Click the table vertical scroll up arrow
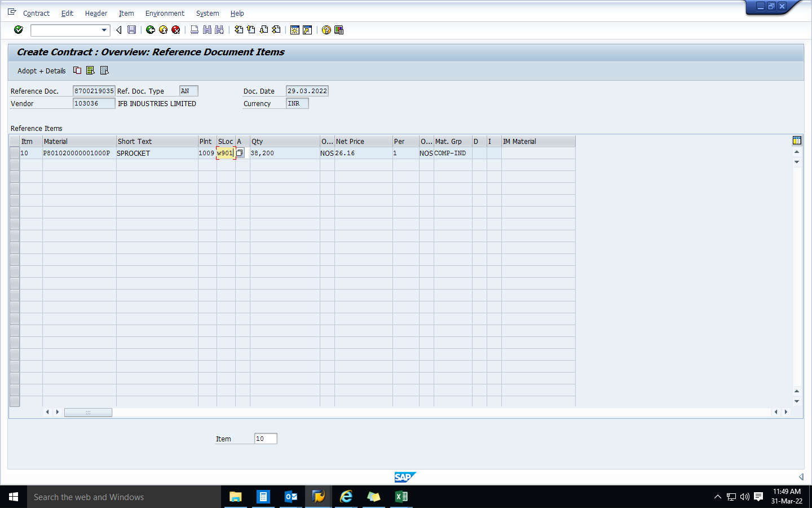Viewport: 812px width, 508px height. click(797, 152)
